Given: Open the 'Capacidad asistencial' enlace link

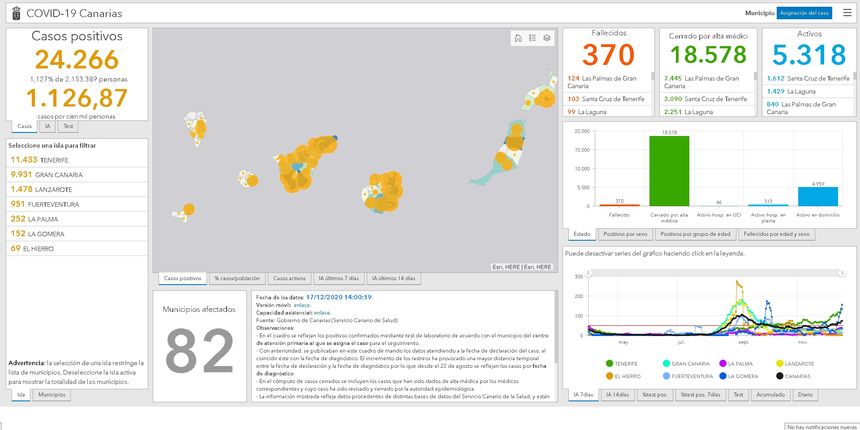Looking at the screenshot, I should 322,313.
